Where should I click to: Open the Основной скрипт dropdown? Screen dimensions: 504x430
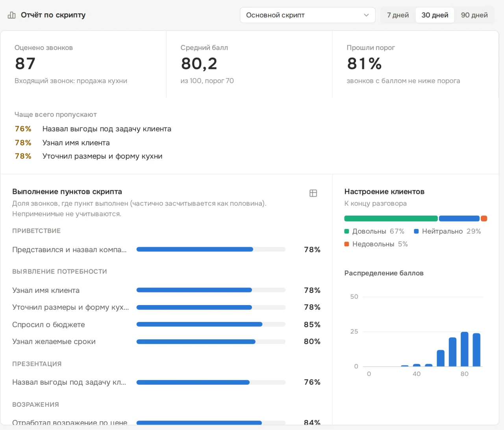(x=308, y=15)
